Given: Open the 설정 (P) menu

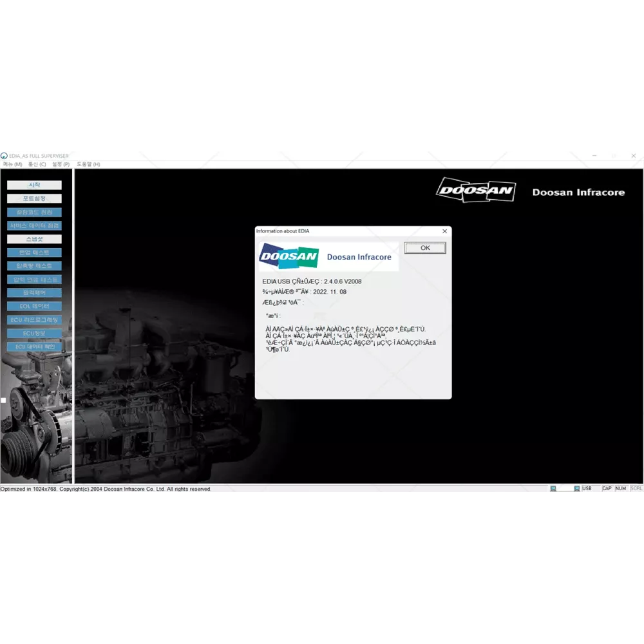Looking at the screenshot, I should [61, 164].
